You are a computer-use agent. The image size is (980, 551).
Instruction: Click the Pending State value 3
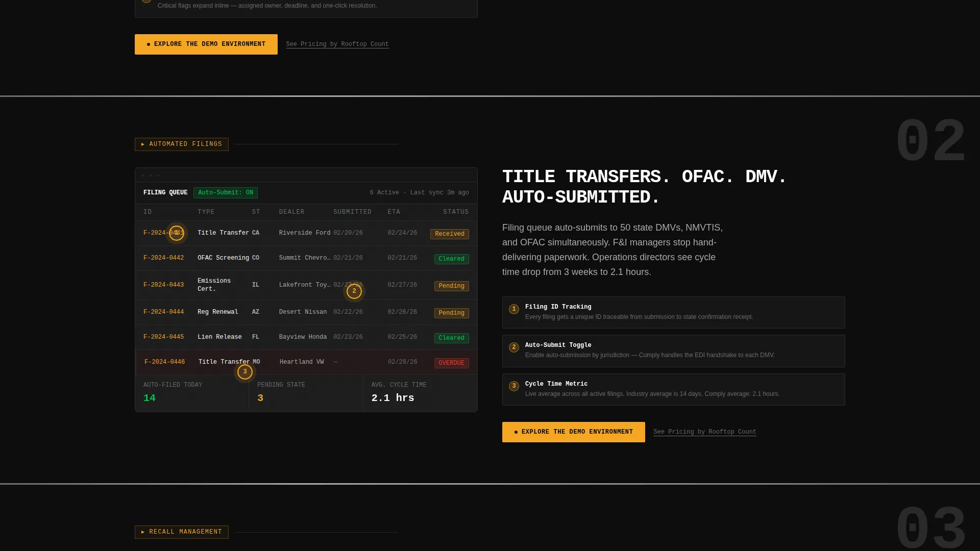pos(260,398)
